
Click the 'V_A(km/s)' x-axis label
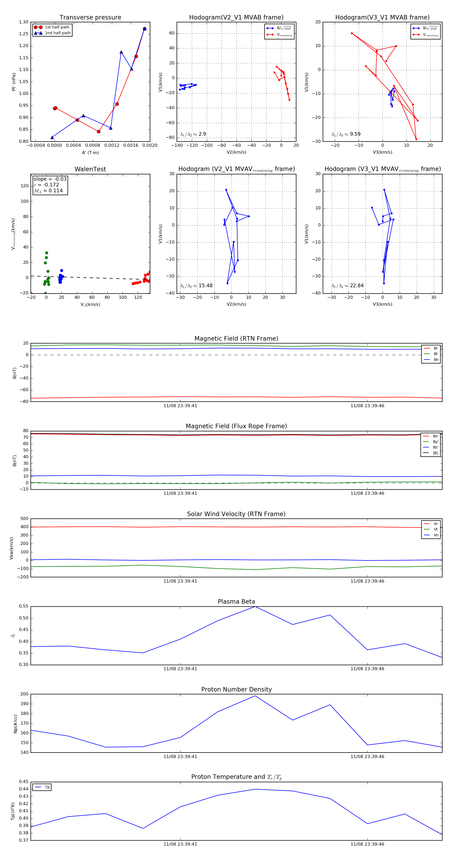[90, 305]
